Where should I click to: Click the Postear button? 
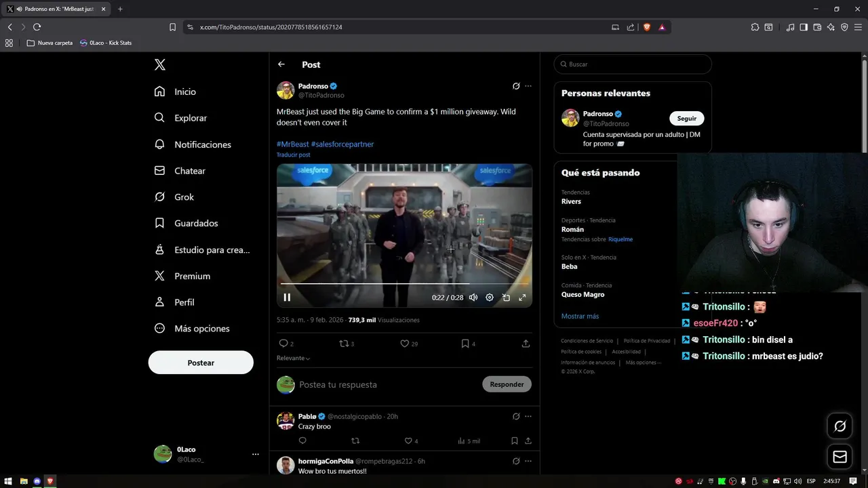click(201, 363)
